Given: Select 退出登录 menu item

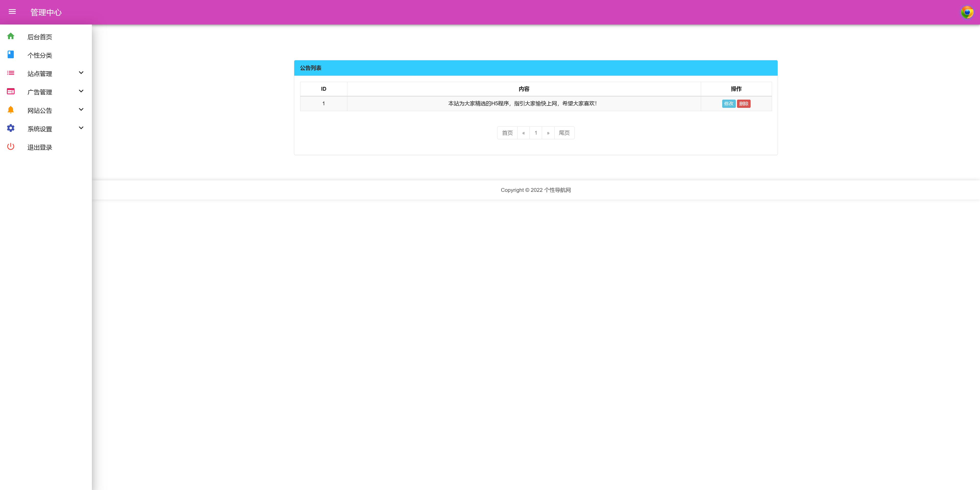Looking at the screenshot, I should pos(40,147).
